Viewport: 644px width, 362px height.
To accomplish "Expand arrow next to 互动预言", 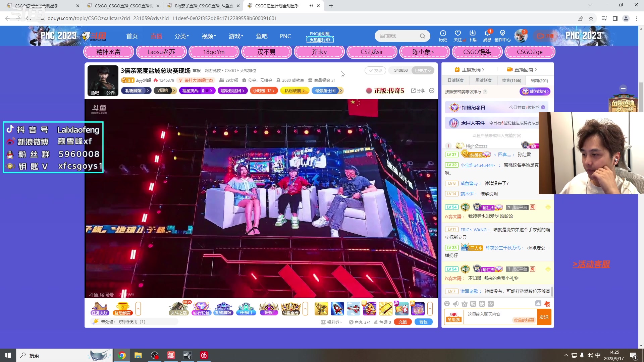I will (x=138, y=309).
